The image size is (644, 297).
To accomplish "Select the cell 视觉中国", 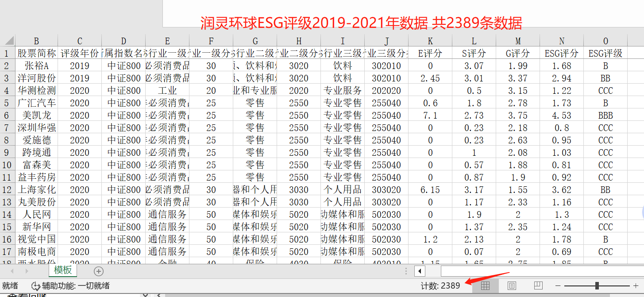I will click(x=37, y=239).
